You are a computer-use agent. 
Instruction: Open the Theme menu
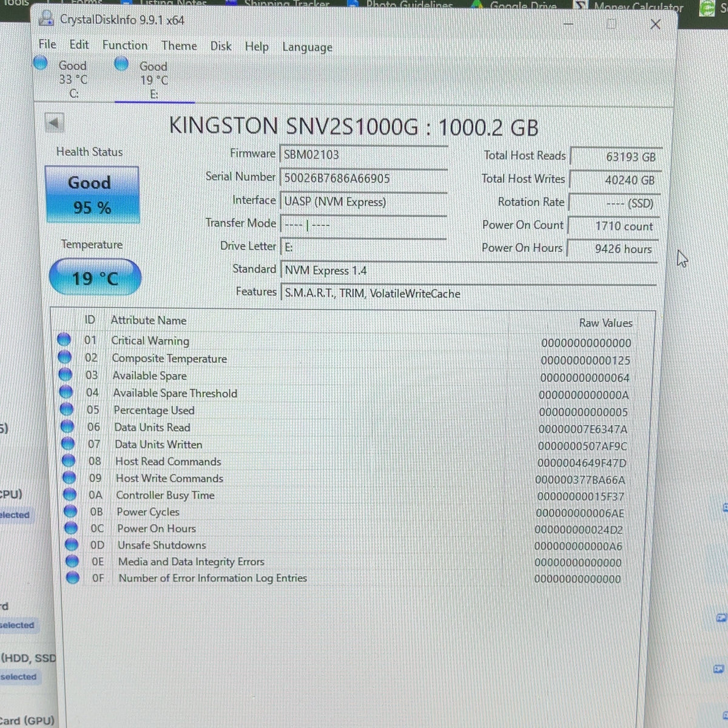(x=179, y=45)
